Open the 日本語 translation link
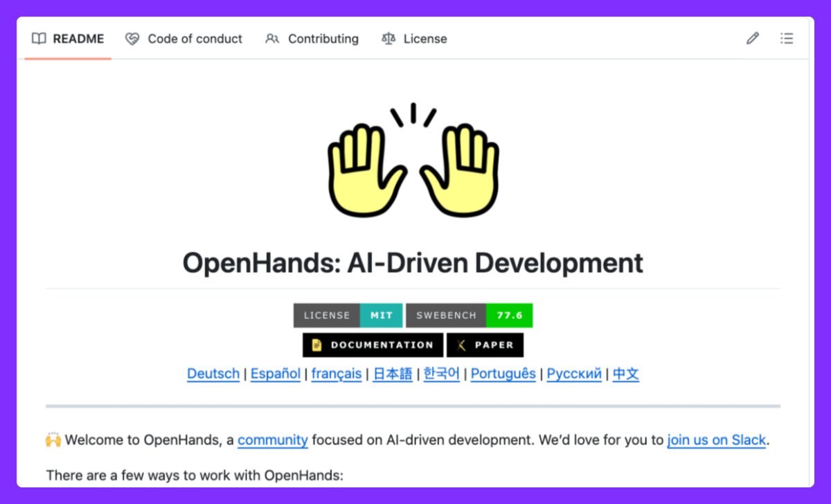 pyautogui.click(x=393, y=374)
